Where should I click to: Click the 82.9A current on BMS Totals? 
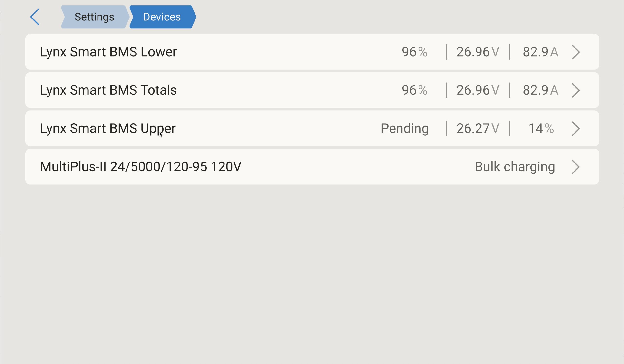541,90
